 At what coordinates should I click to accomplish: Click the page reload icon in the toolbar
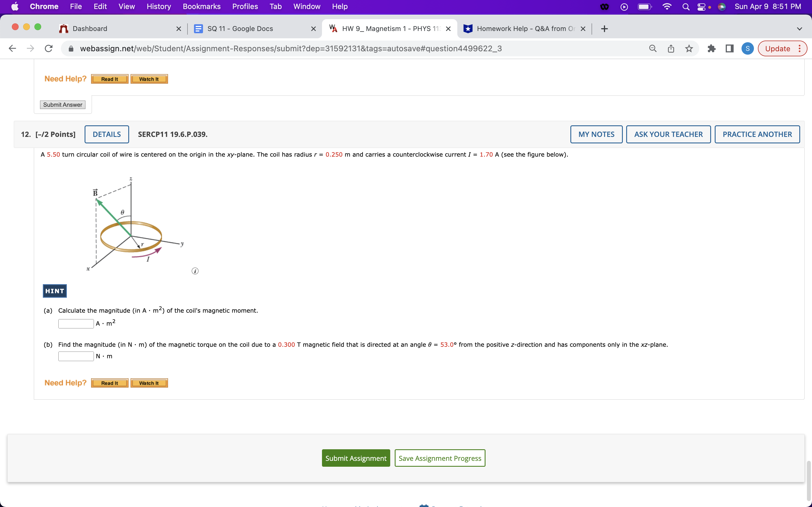tap(48, 48)
